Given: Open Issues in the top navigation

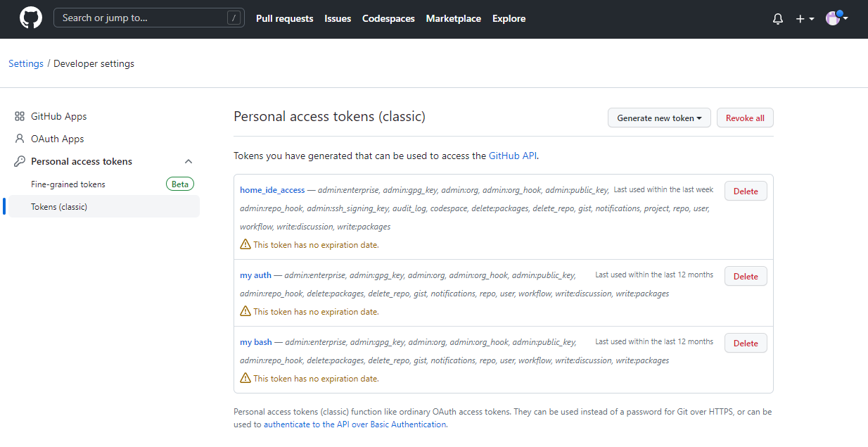Looking at the screenshot, I should click(338, 18).
